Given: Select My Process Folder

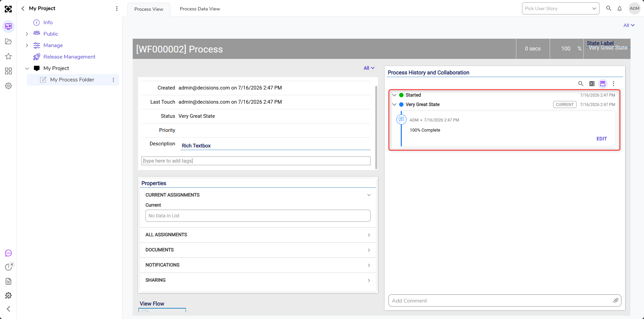Looking at the screenshot, I should coord(72,80).
